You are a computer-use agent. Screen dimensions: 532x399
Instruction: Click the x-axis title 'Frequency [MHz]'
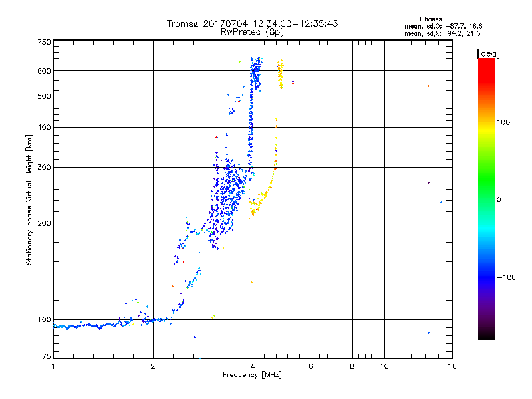252,375
